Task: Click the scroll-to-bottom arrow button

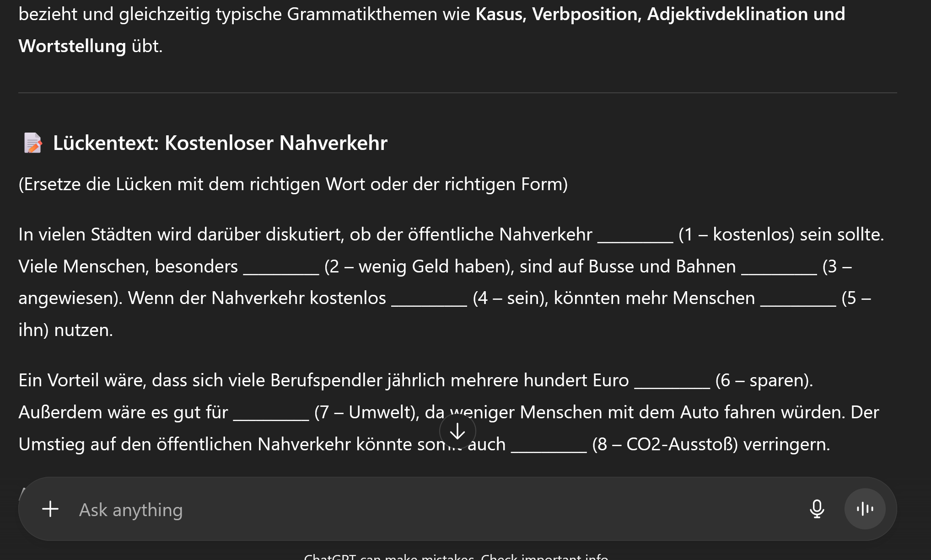Action: coord(457,431)
